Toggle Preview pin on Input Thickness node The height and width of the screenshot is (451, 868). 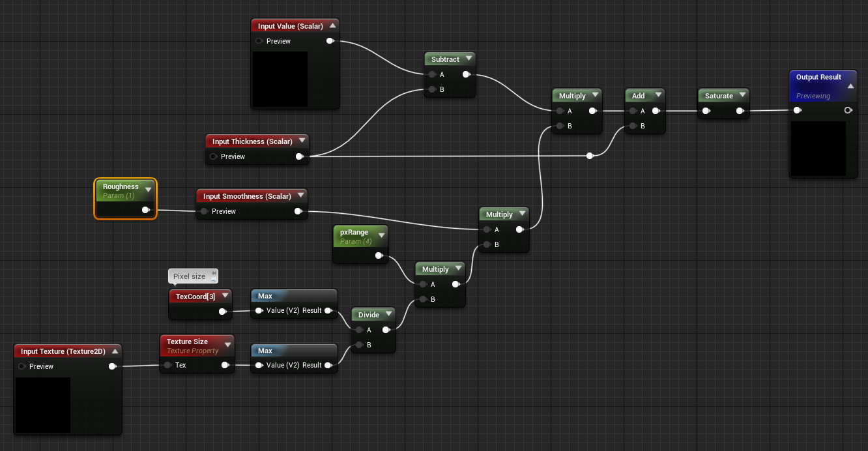[214, 156]
